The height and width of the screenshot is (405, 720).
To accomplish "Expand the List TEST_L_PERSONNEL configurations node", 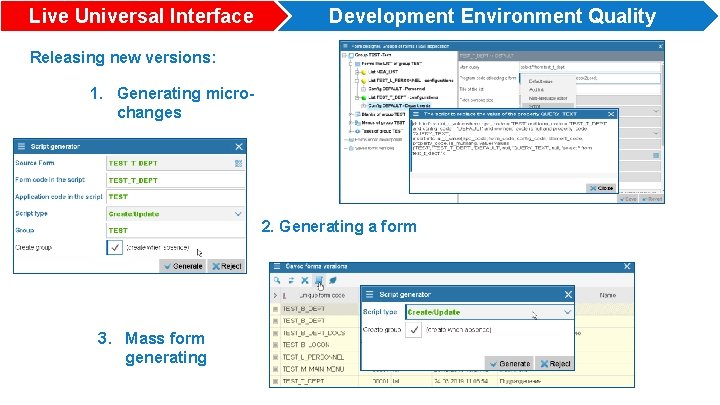I will tap(357, 80).
